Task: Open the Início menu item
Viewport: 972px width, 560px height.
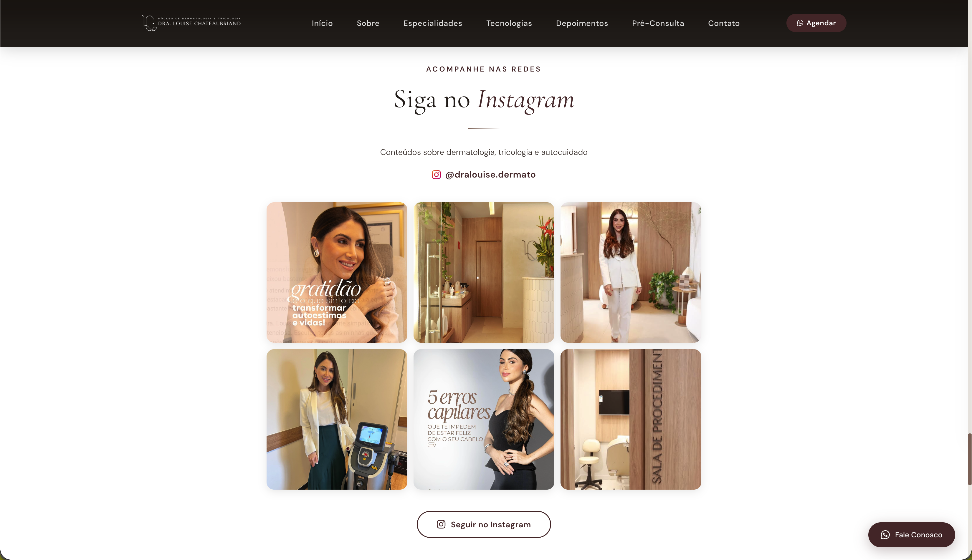Action: tap(322, 23)
